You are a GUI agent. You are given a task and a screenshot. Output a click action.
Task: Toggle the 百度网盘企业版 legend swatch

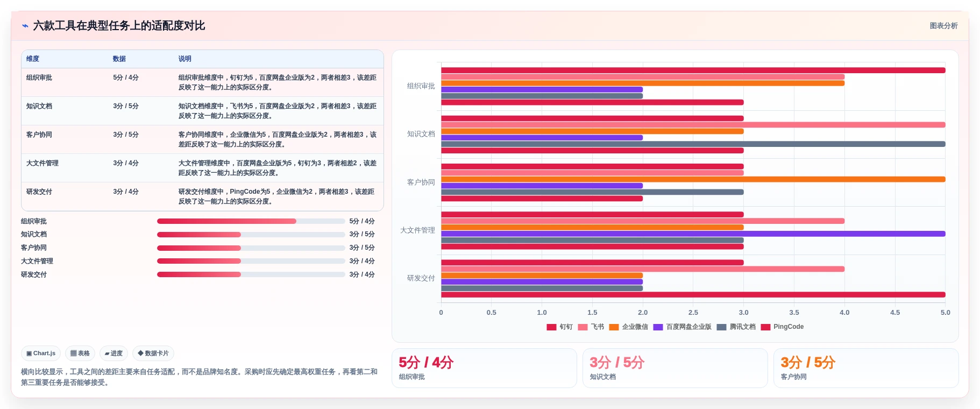tap(658, 327)
